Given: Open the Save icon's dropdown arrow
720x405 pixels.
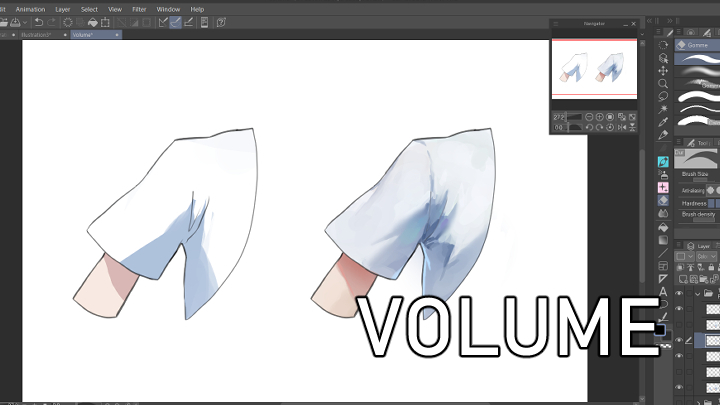Looking at the screenshot, I should pyautogui.click(x=25, y=22).
